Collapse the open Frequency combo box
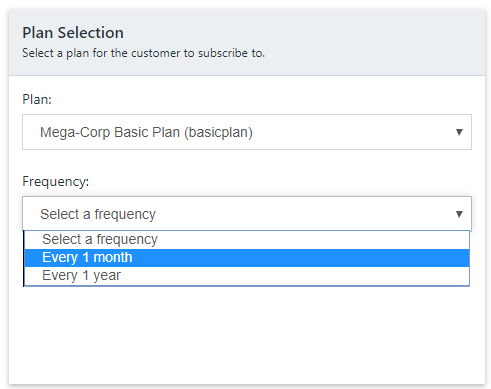The width and height of the screenshot is (491, 389). 247,214
